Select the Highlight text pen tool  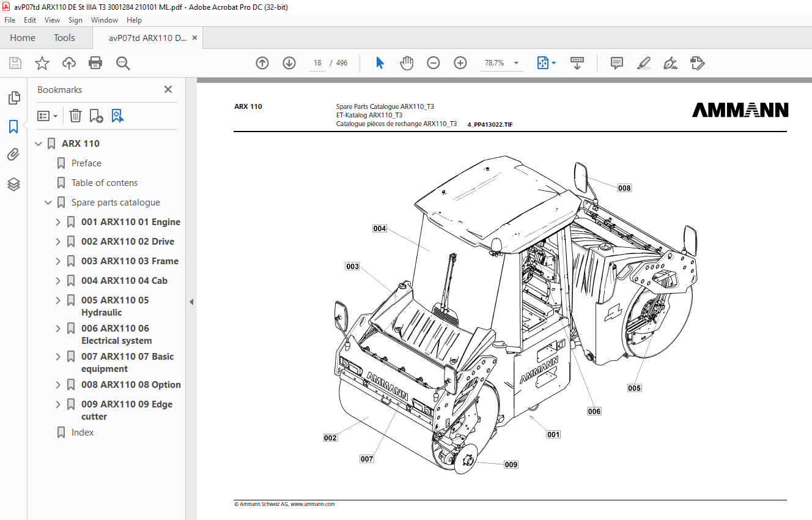tap(643, 63)
